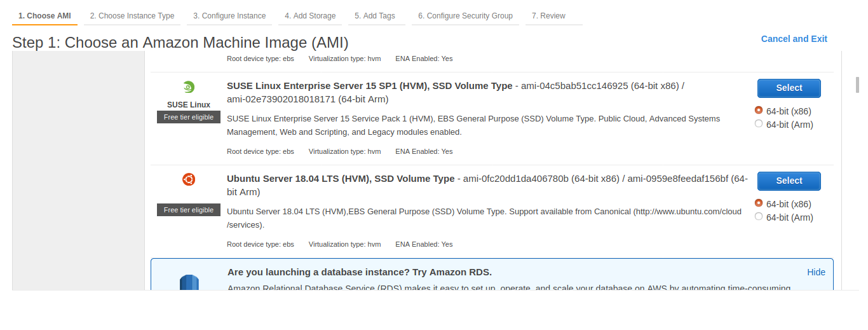Image resolution: width=868 pixels, height=330 pixels.
Task: Click SUSE 'ENA Enabled: Yes' text
Action: click(424, 151)
